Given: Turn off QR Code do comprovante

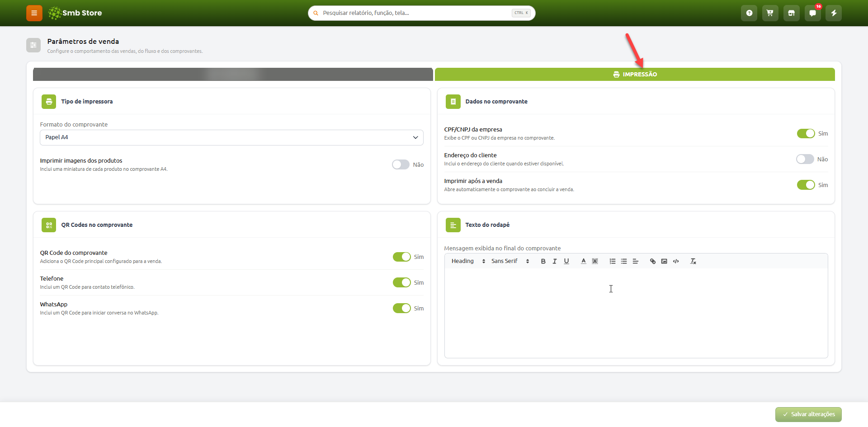Looking at the screenshot, I should coord(401,257).
